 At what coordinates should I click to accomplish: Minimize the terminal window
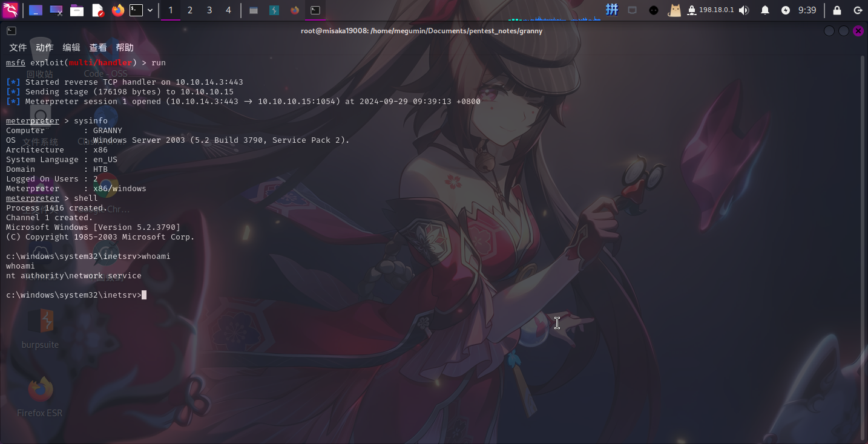tap(829, 31)
